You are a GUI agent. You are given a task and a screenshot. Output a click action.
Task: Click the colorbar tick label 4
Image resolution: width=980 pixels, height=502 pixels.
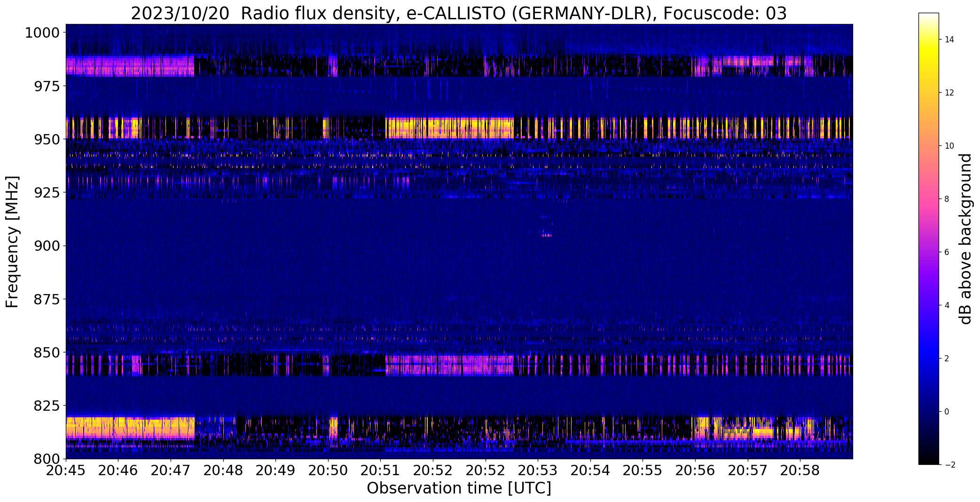coord(947,305)
